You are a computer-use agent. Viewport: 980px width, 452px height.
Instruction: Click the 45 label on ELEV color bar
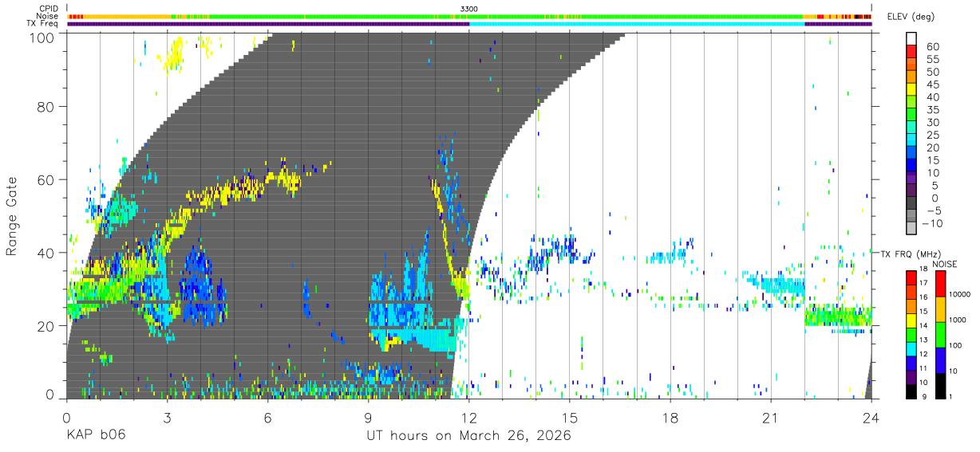pos(933,85)
